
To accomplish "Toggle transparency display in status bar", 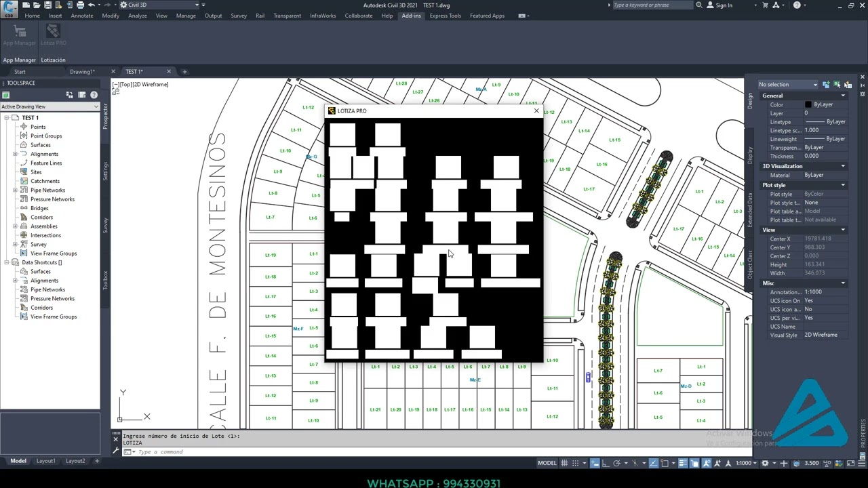I will (694, 463).
